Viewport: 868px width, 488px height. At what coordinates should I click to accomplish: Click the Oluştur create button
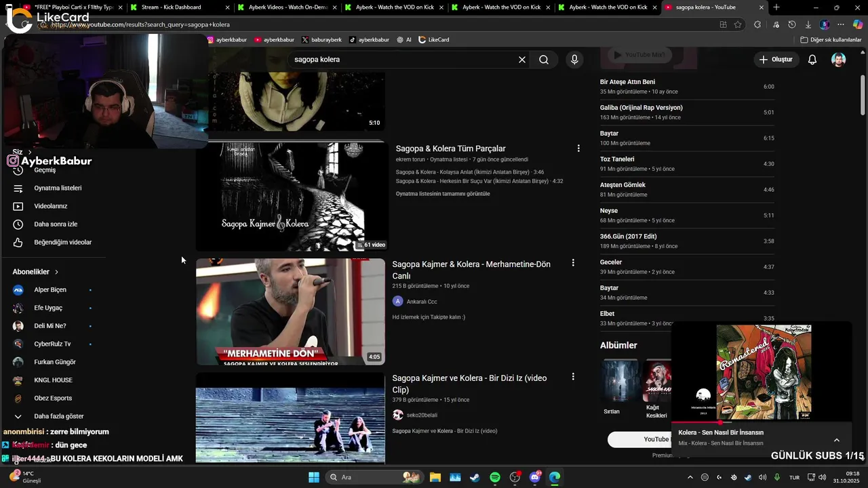tap(776, 60)
